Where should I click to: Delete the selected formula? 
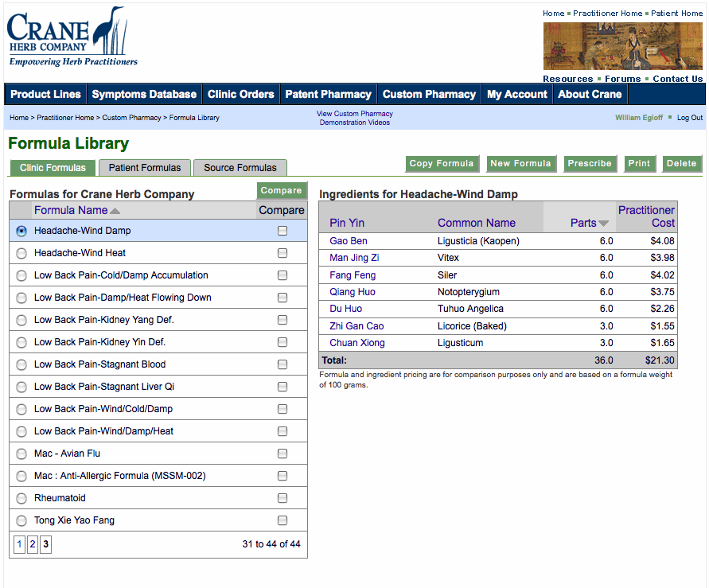[x=681, y=164]
